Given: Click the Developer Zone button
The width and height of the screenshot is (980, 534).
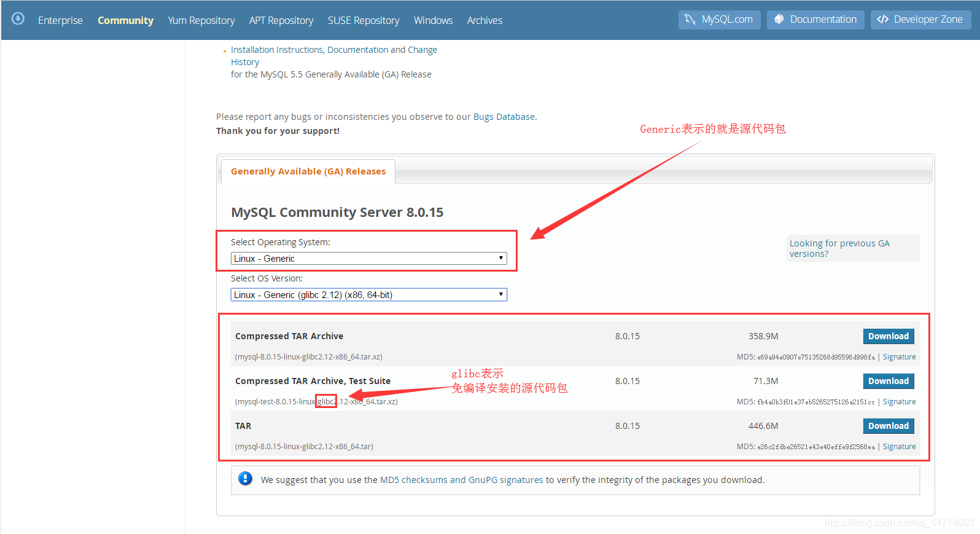Looking at the screenshot, I should coord(921,20).
